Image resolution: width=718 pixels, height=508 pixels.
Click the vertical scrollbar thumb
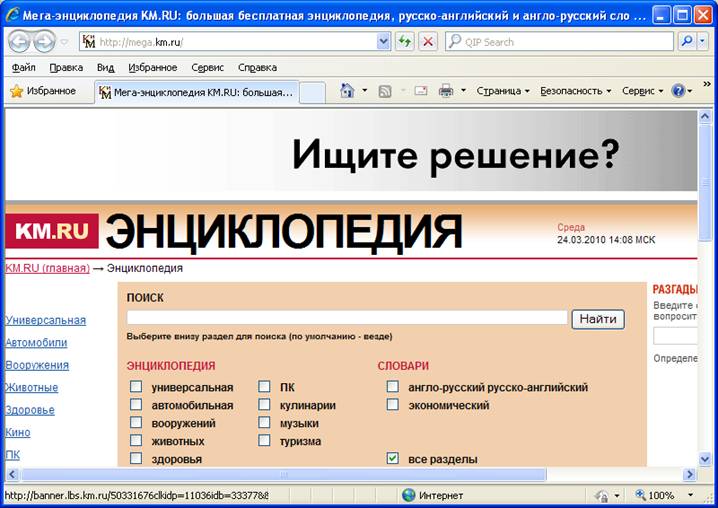[705, 182]
